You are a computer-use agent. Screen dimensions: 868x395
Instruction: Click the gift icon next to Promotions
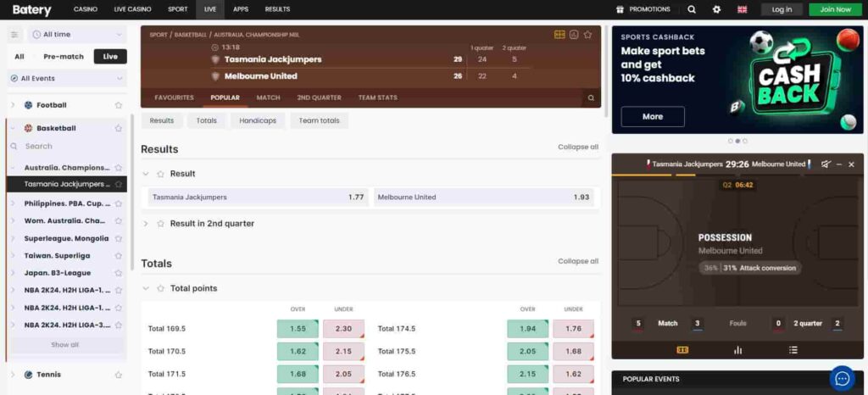click(620, 9)
